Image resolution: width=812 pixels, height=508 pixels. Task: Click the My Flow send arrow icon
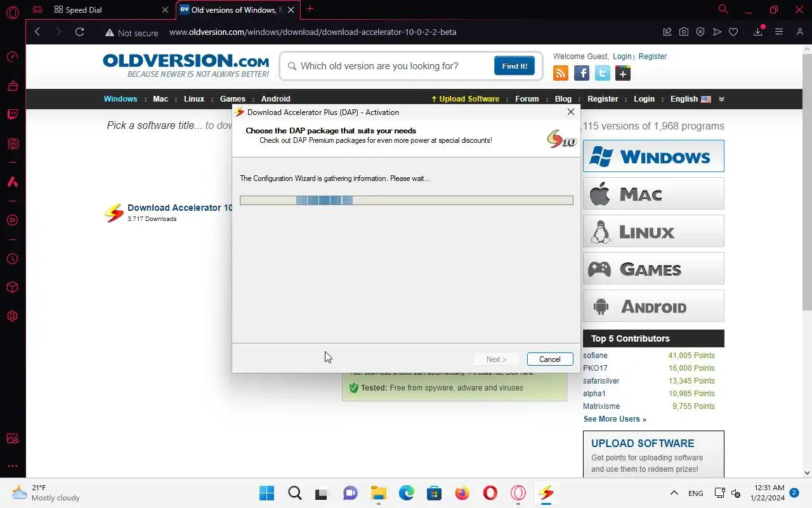pos(717,32)
